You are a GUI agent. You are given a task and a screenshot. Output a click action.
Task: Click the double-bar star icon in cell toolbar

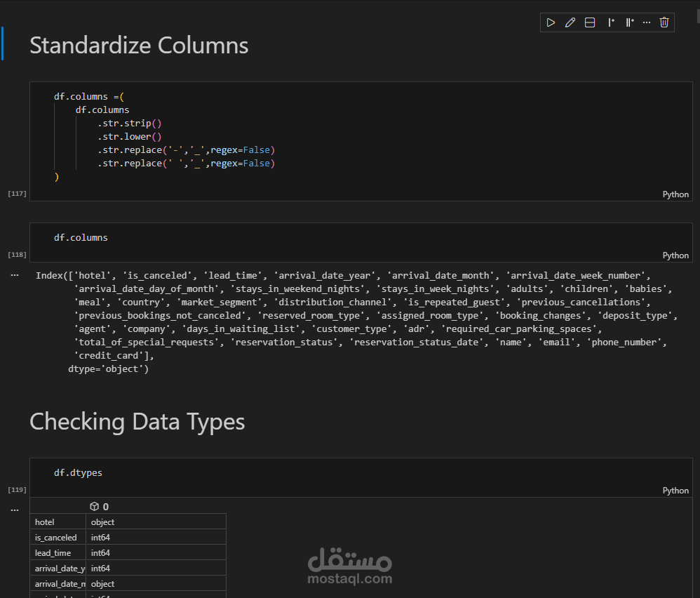pos(629,22)
